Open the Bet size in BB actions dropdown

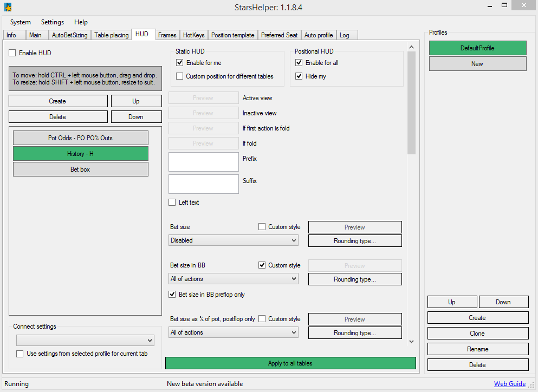click(234, 279)
